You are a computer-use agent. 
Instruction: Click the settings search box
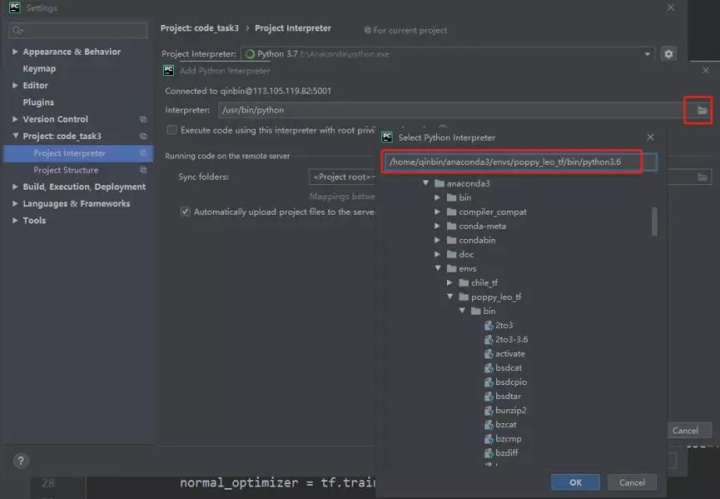tap(78, 30)
